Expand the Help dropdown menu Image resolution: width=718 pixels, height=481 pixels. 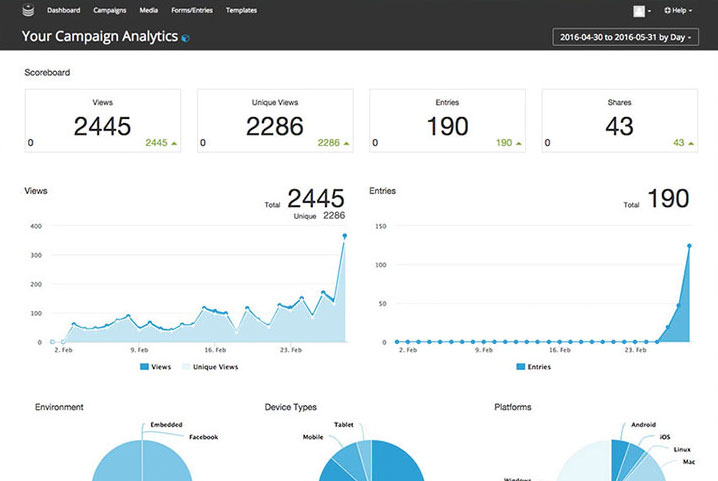point(678,10)
